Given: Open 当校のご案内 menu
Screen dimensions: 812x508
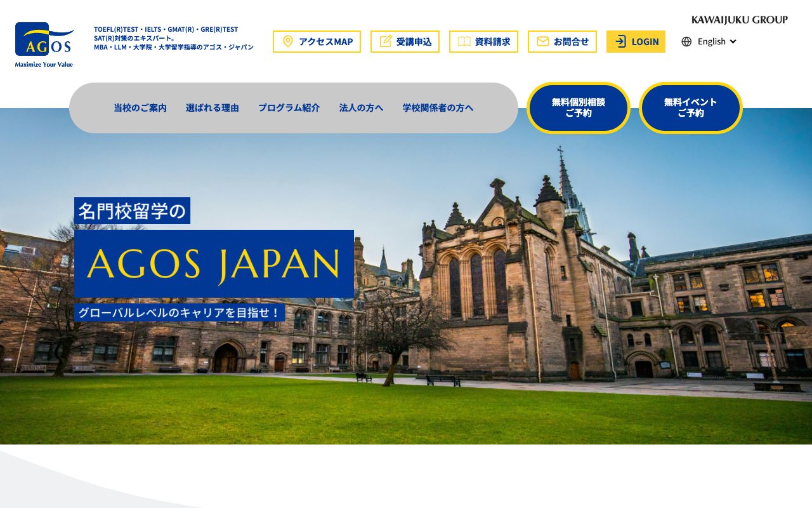Looking at the screenshot, I should point(140,108).
